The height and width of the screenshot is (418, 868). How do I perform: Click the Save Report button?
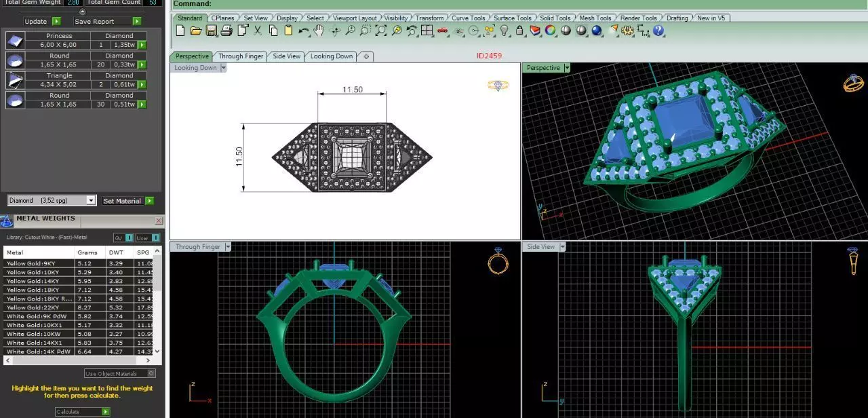[x=108, y=22]
